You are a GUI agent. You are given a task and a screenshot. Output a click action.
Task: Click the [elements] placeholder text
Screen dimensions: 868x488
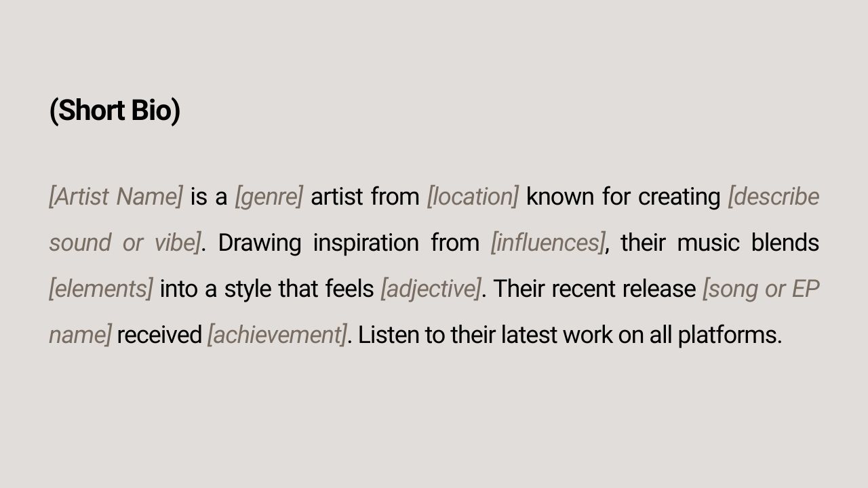101,289
